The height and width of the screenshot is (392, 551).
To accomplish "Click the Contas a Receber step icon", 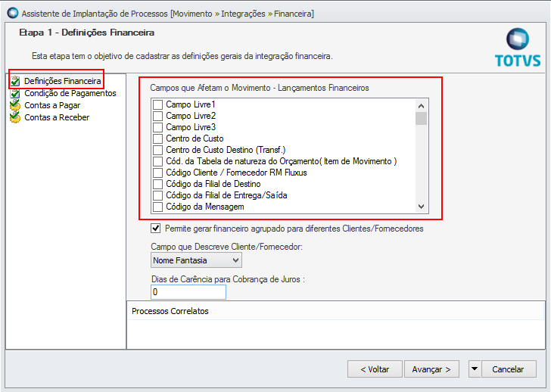I will 15,117.
